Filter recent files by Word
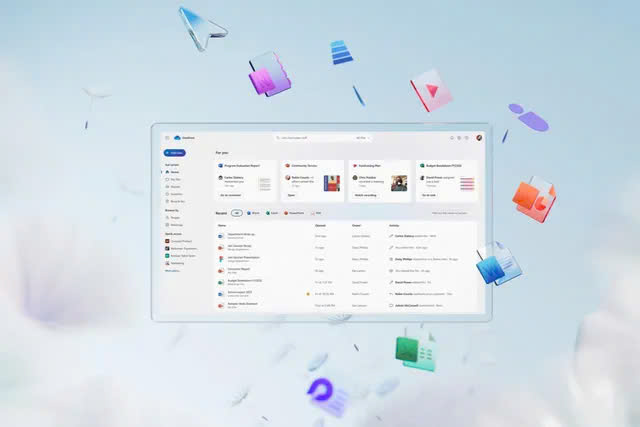The height and width of the screenshot is (427, 640). coord(253,213)
